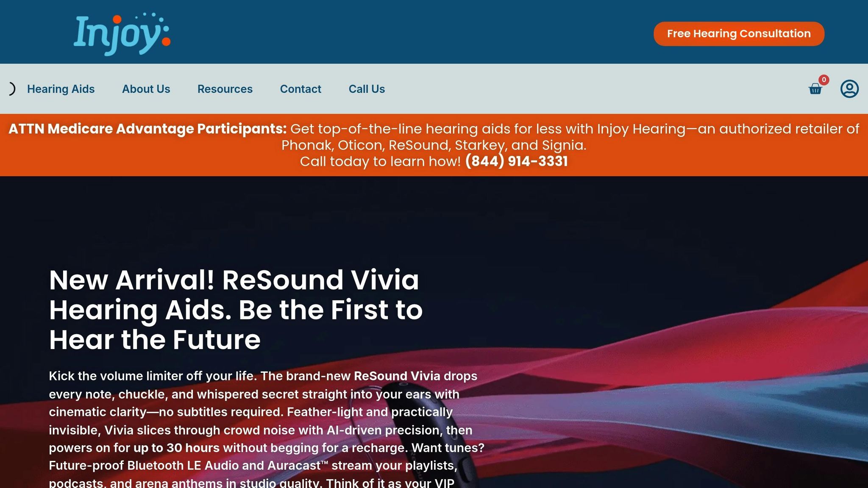Viewport: 868px width, 488px height.
Task: Click the Injoy logo
Action: pyautogui.click(x=122, y=34)
